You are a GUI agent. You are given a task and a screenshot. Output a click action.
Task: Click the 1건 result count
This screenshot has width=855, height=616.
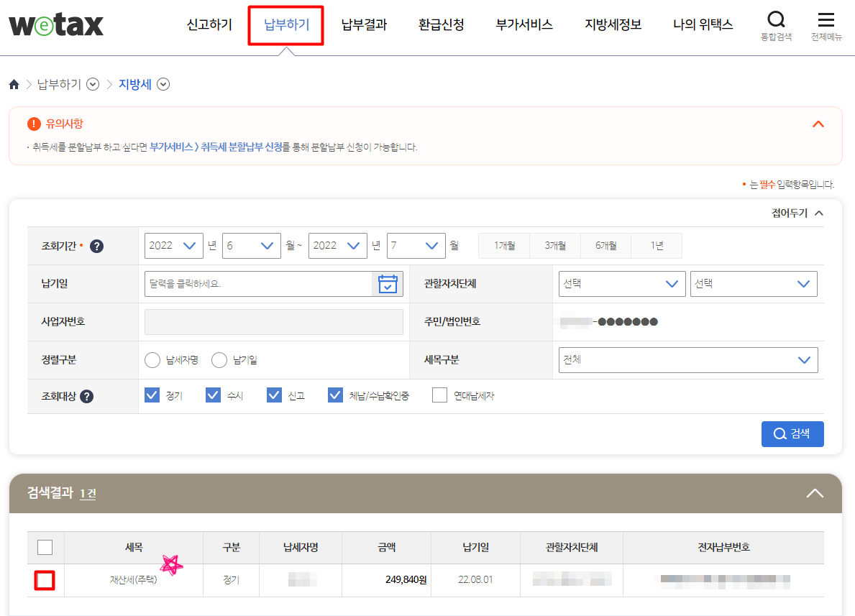[x=88, y=494]
